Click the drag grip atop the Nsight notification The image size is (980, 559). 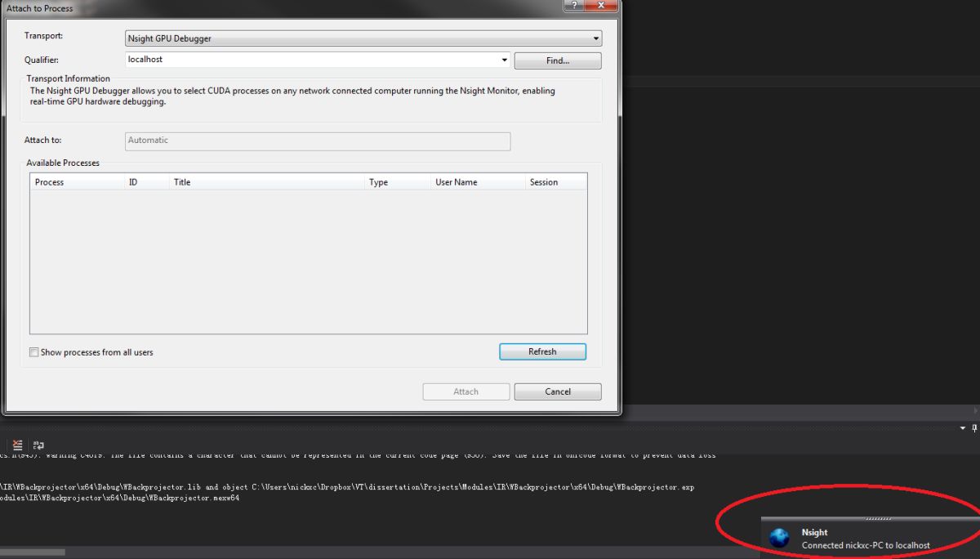(x=879, y=518)
